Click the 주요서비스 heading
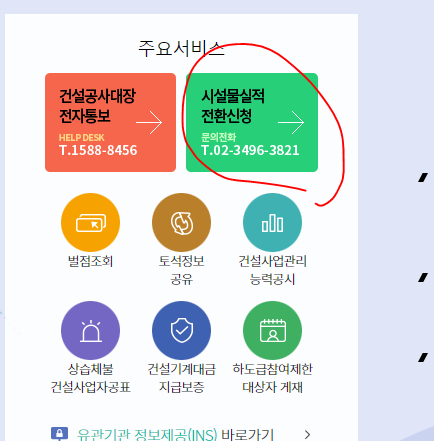 pos(181,49)
